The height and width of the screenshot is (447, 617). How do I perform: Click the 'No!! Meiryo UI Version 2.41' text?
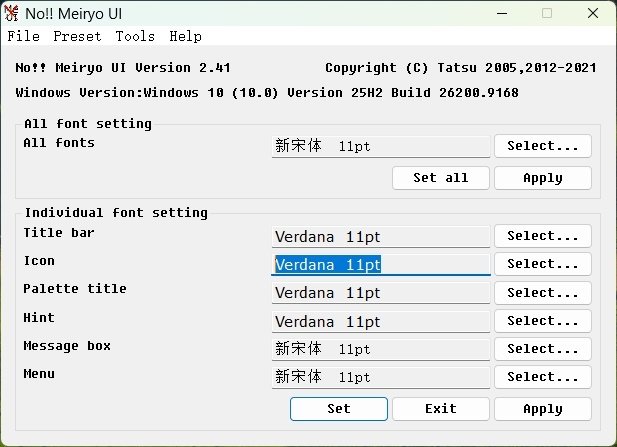123,68
